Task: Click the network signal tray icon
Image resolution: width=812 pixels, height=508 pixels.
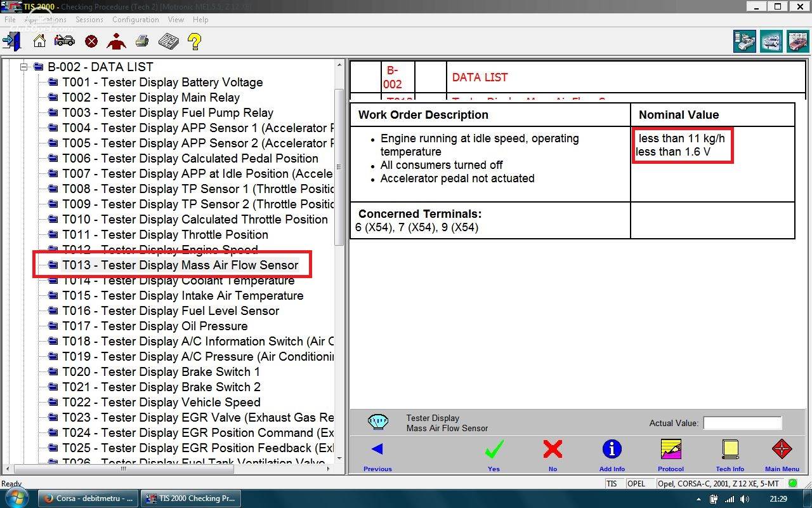Action: [x=728, y=499]
